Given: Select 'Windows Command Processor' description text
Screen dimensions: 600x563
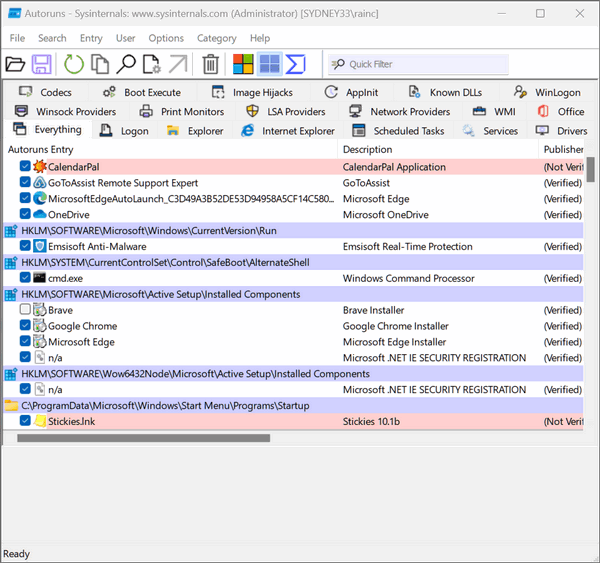Looking at the screenshot, I should click(x=409, y=278).
